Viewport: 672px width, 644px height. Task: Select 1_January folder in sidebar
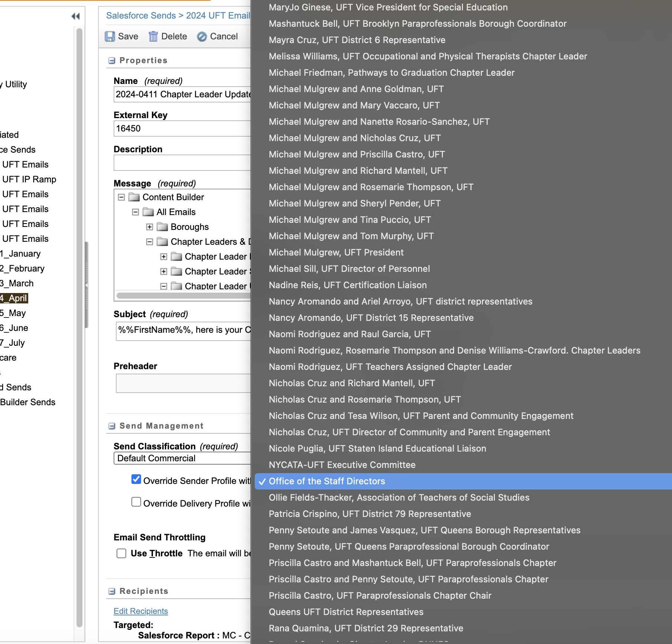pyautogui.click(x=20, y=254)
